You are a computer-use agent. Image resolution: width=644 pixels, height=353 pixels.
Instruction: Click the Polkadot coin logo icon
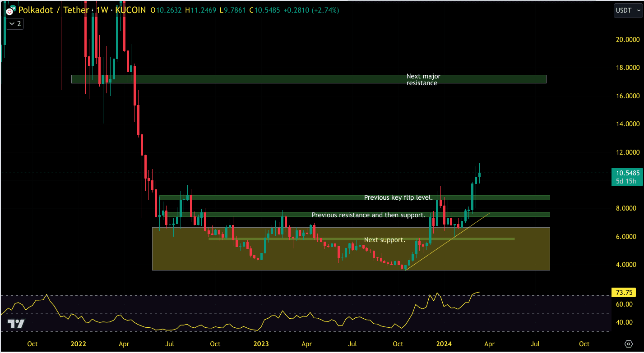click(x=10, y=10)
